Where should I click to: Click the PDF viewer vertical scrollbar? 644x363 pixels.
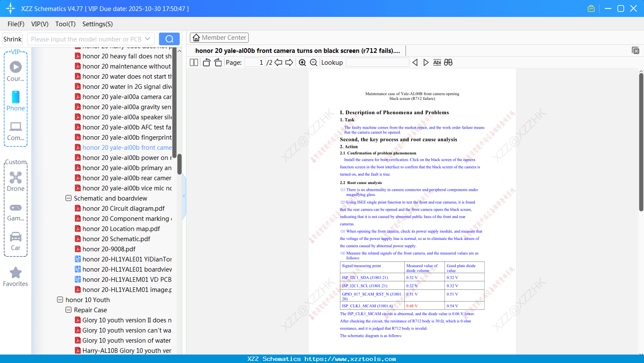[641, 142]
